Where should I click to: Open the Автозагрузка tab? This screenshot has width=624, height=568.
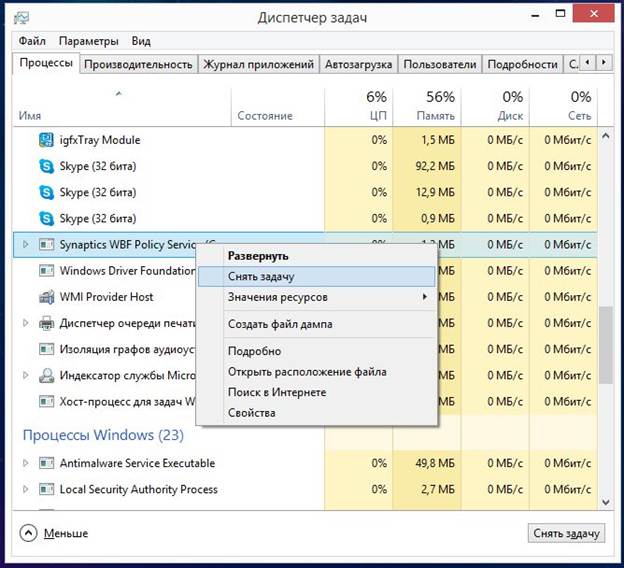(x=358, y=64)
